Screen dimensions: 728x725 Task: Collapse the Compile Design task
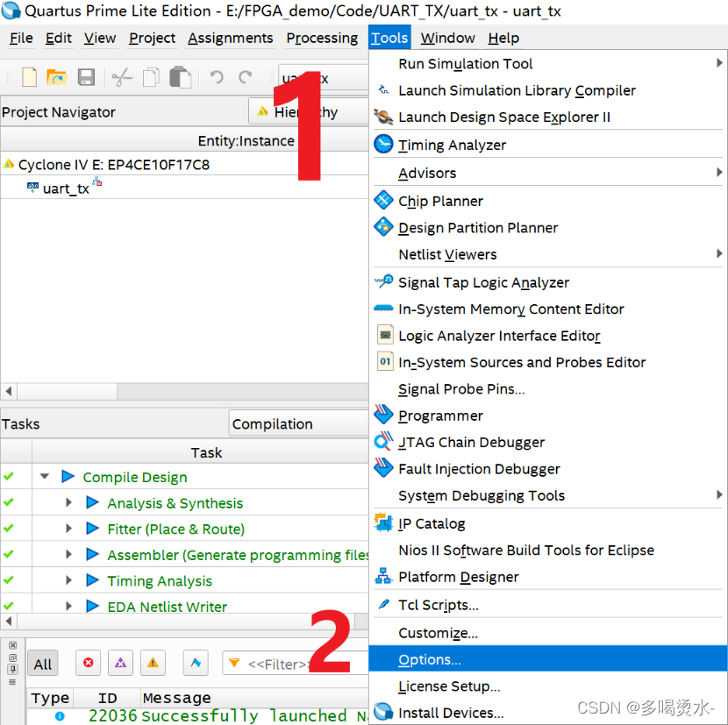pos(45,476)
